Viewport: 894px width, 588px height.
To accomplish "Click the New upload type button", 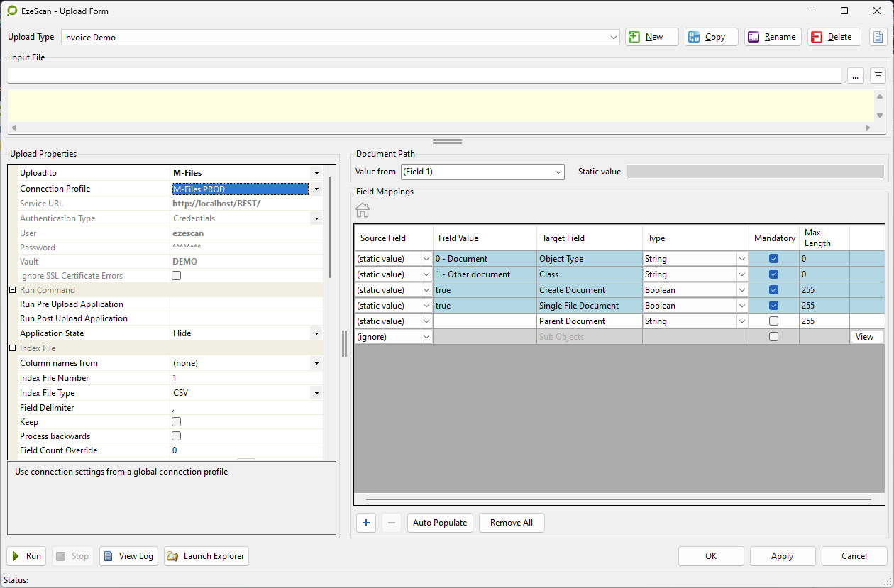I will point(651,37).
